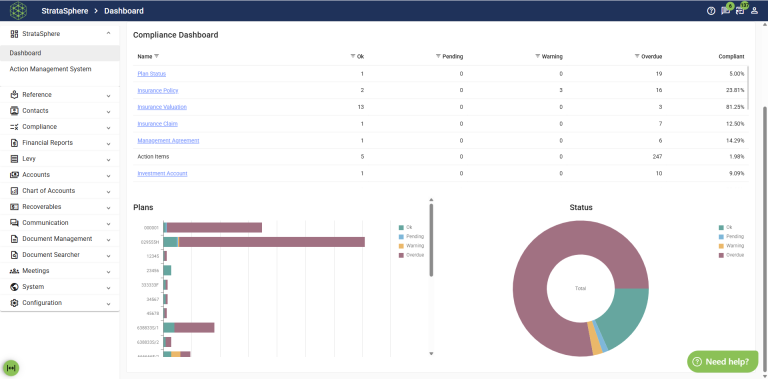The height and width of the screenshot is (379, 768).
Task: Click the Compliance checklist icon
Action: tap(14, 127)
